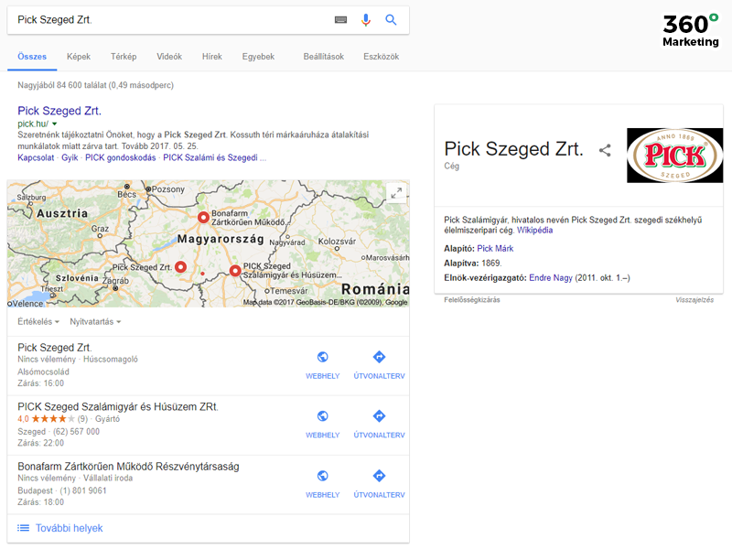Click the Bonafarm red map pin
This screenshot has height=560, width=732.
point(203,218)
